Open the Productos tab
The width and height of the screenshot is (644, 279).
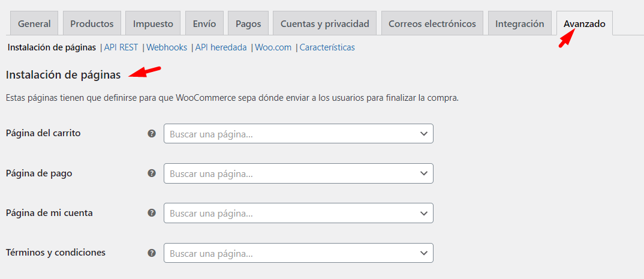tap(92, 23)
